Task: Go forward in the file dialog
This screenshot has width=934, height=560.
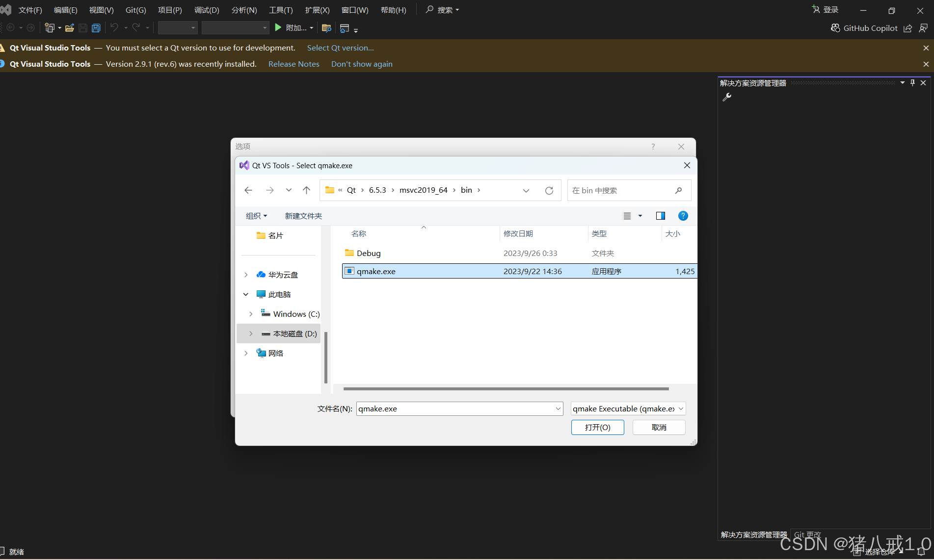Action: (x=270, y=190)
